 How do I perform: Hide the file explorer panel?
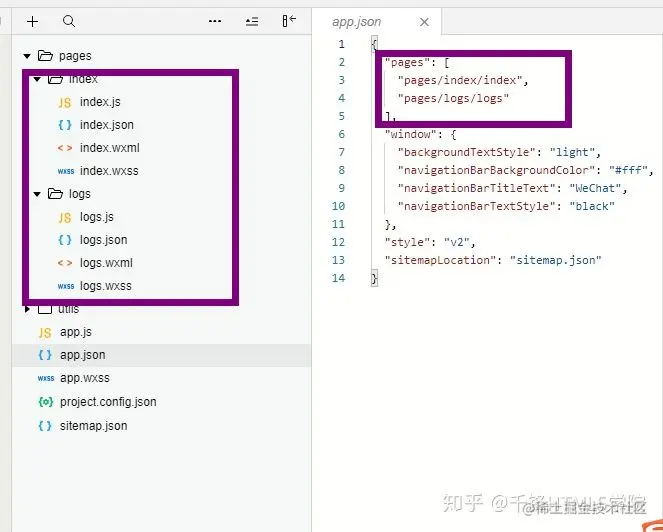coord(289,21)
